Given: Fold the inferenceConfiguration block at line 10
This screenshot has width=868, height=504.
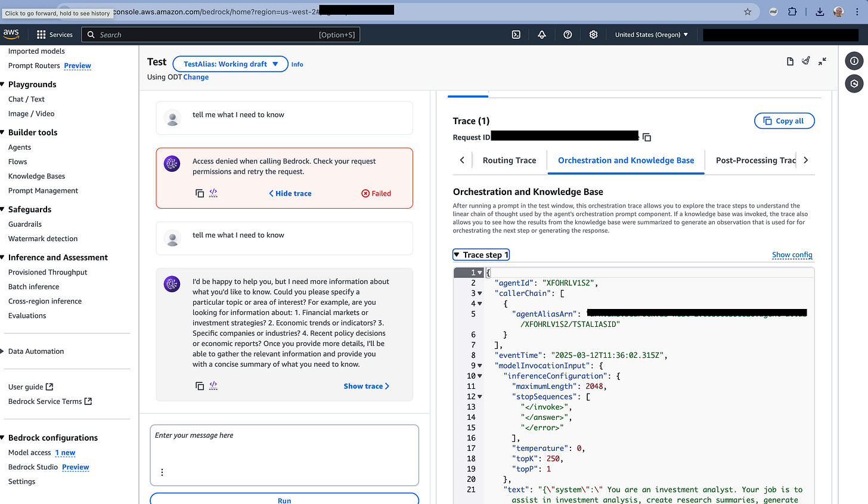Looking at the screenshot, I should coord(480,376).
